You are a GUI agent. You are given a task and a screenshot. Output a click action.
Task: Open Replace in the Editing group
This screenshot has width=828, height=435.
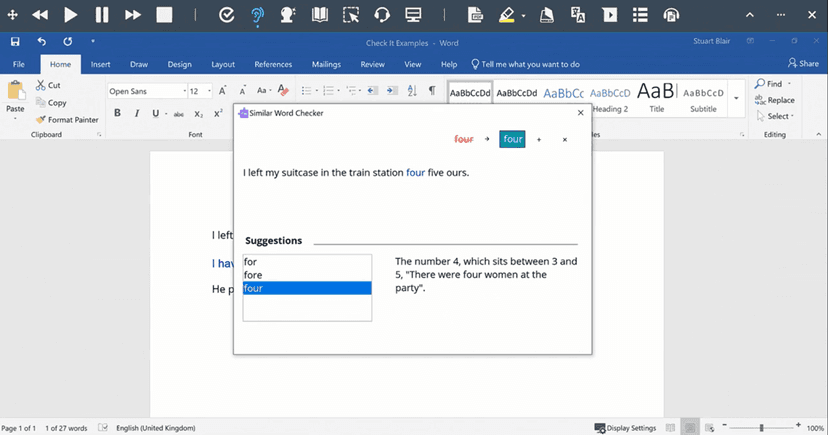pos(775,100)
